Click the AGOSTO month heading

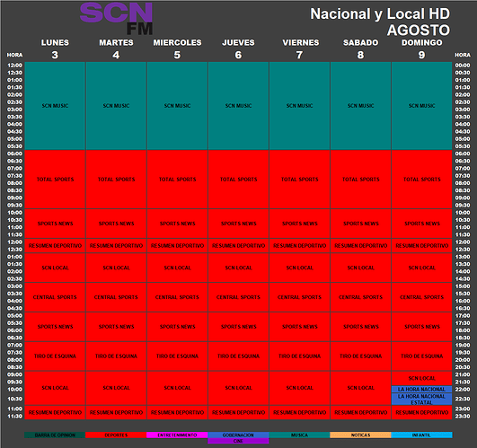pyautogui.click(x=419, y=31)
